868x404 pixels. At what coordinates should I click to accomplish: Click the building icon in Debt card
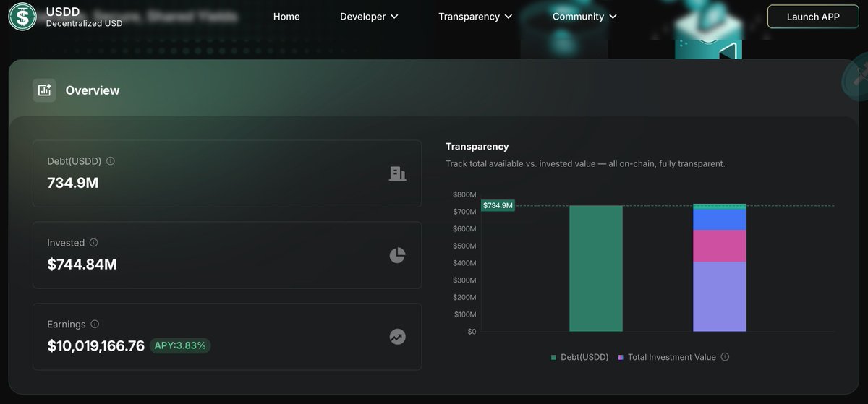(x=397, y=173)
